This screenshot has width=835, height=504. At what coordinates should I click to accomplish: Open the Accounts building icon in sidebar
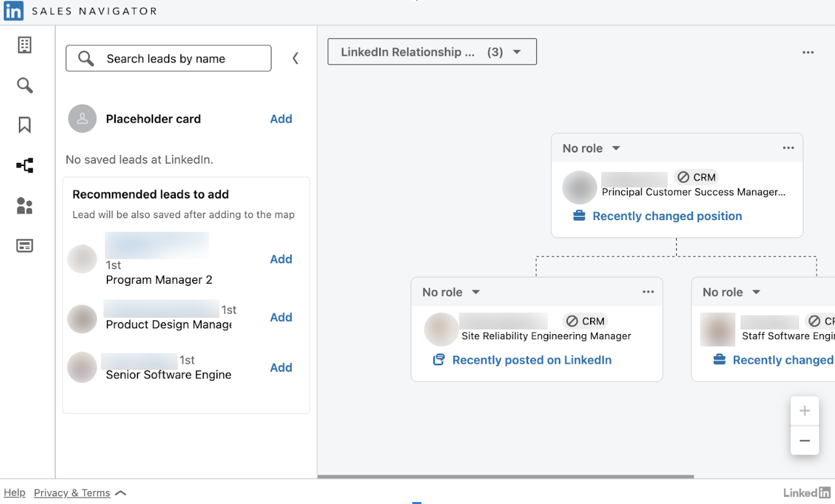[25, 45]
